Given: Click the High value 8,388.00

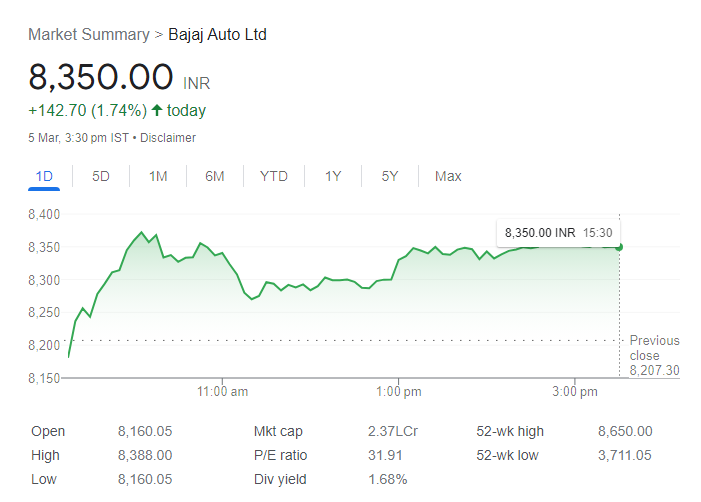Looking at the screenshot, I should click(145, 456).
